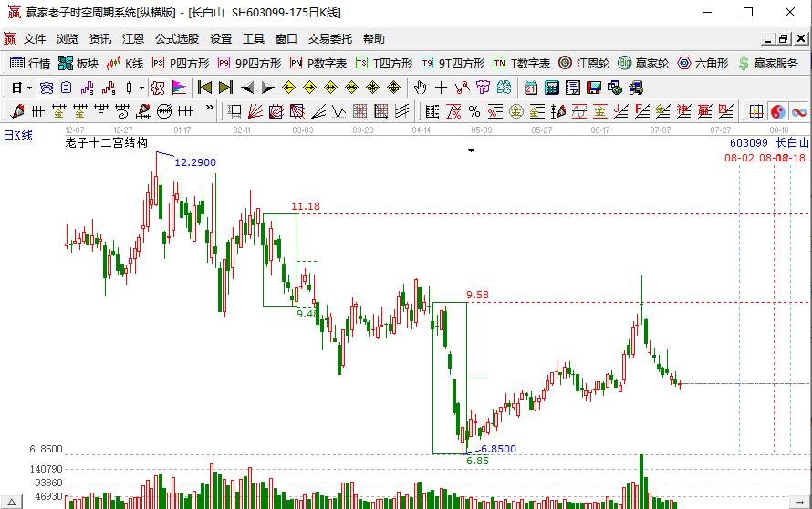
Task: Restore the inner document window
Action: tap(783, 39)
